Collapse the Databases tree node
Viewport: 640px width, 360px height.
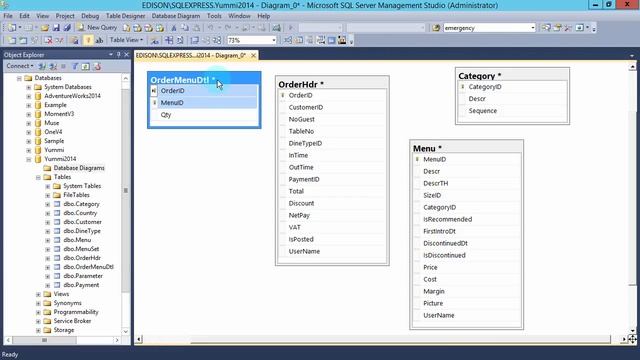[x=19, y=78]
